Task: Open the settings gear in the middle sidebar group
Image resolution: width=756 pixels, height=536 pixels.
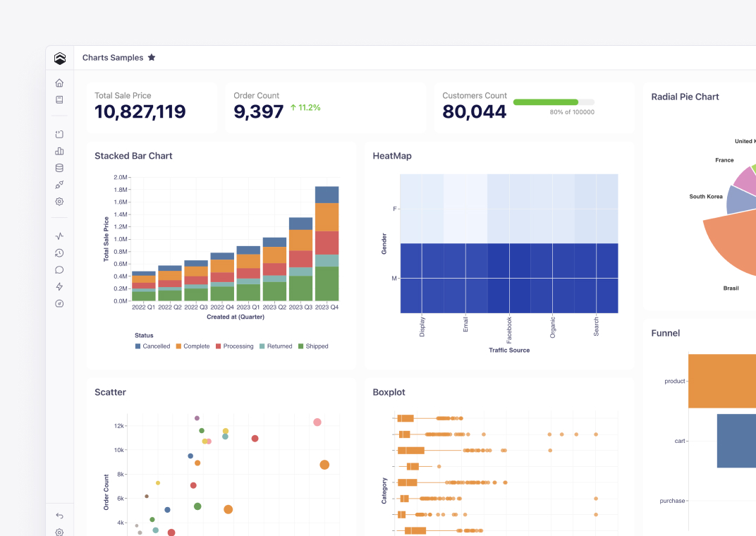Action: [x=59, y=202]
